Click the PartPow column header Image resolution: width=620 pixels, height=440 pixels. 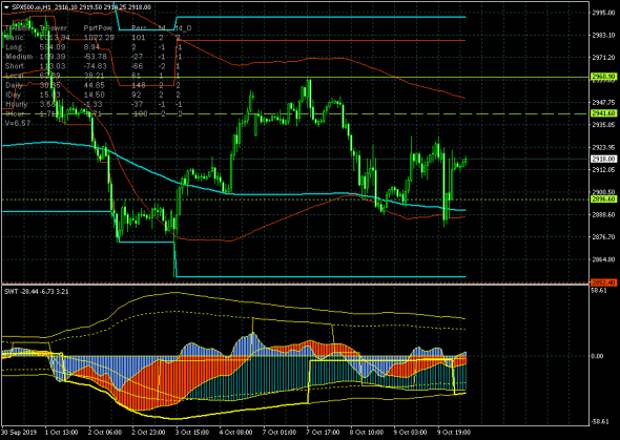pyautogui.click(x=98, y=28)
